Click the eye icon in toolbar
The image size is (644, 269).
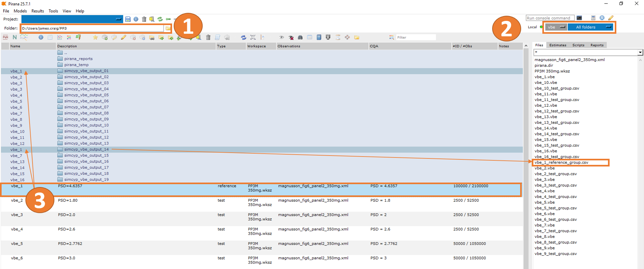pyautogui.click(x=281, y=38)
